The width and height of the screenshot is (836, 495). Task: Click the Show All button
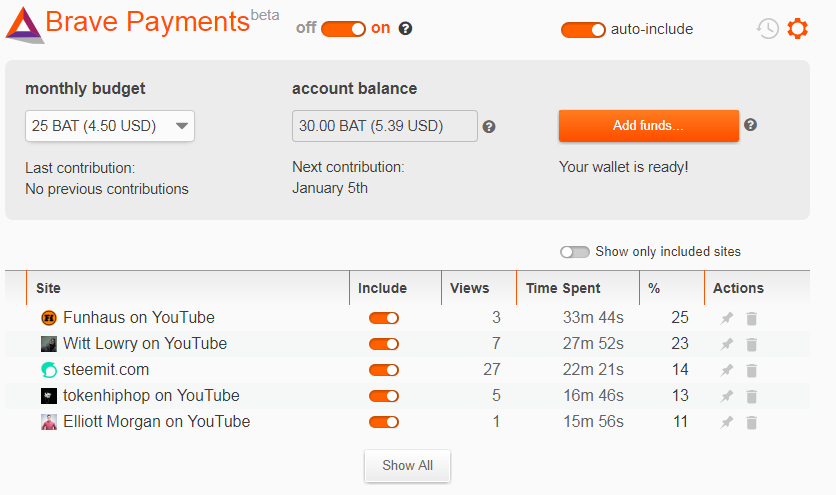407,466
